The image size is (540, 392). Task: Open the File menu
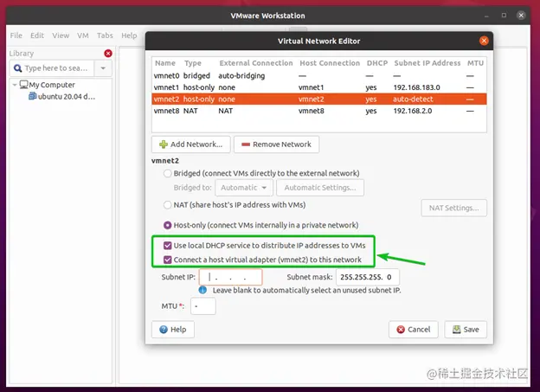(16, 35)
